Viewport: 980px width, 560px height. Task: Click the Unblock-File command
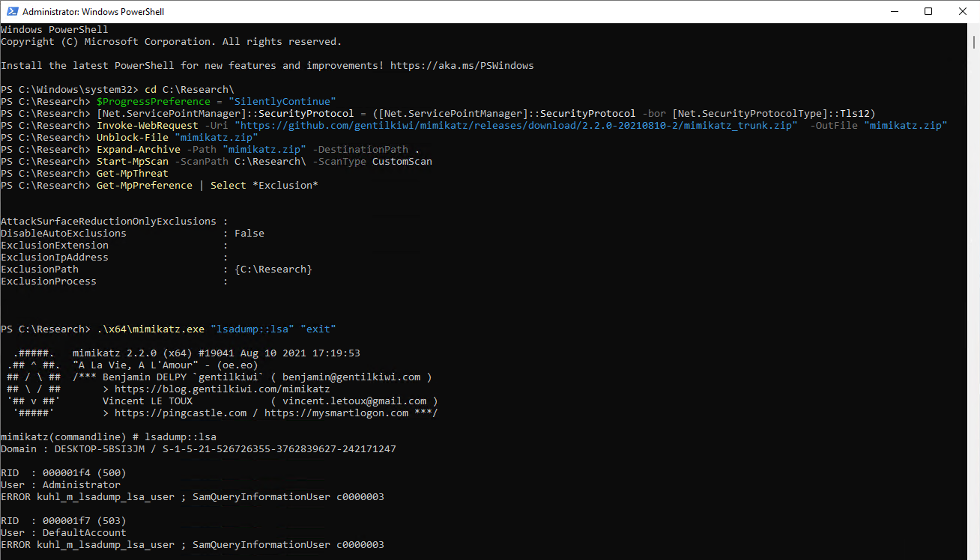pos(133,138)
